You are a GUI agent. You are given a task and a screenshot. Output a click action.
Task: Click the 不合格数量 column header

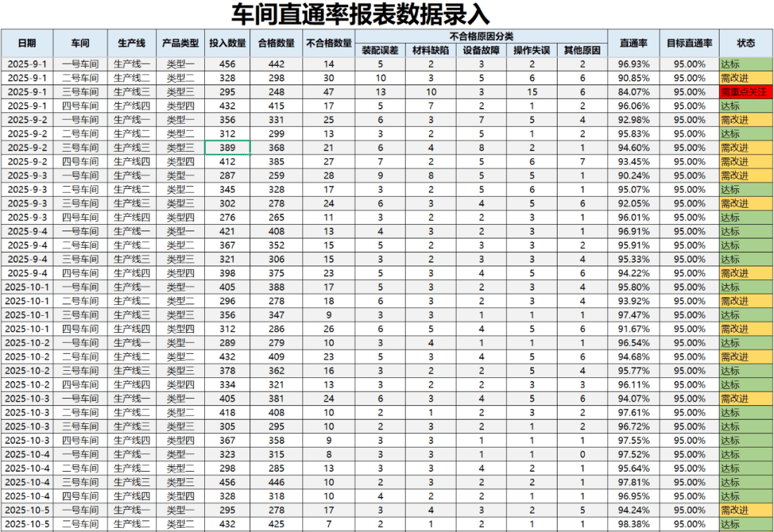point(328,43)
